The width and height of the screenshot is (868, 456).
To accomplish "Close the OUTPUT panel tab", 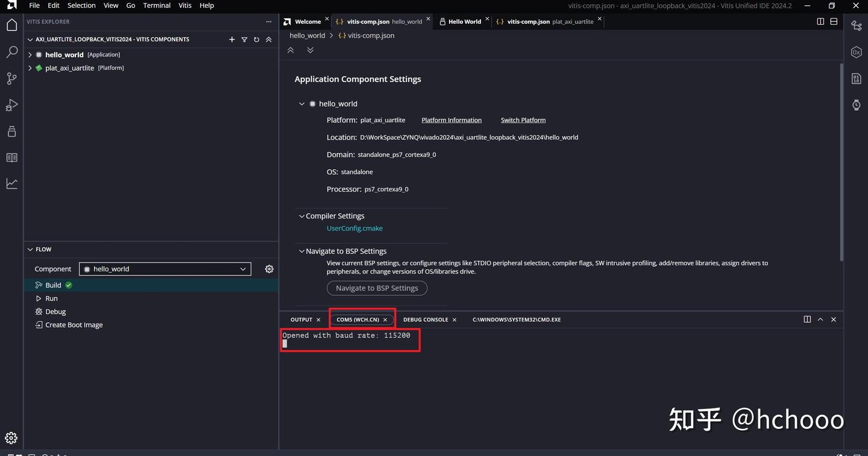I will pyautogui.click(x=318, y=320).
